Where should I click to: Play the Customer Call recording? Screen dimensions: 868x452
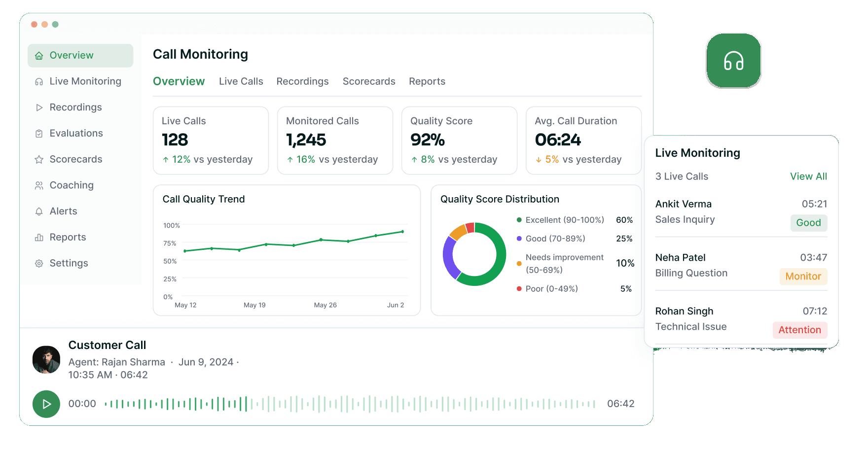point(46,404)
